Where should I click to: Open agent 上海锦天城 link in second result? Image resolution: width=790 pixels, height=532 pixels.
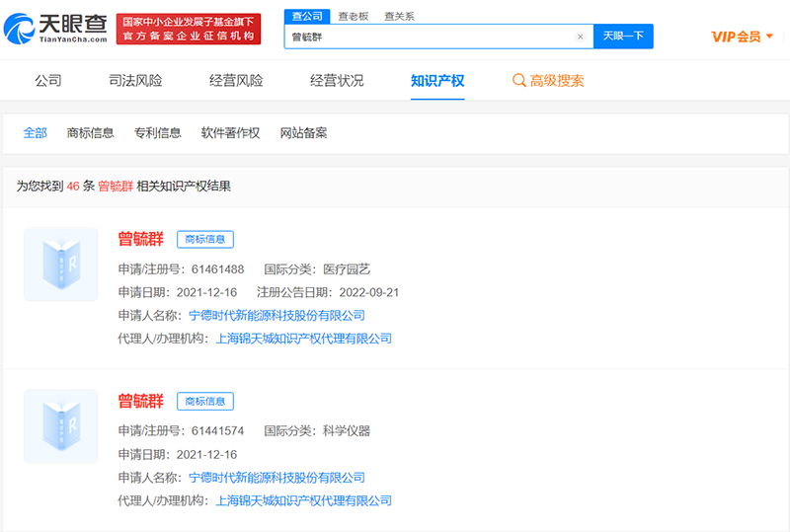304,500
